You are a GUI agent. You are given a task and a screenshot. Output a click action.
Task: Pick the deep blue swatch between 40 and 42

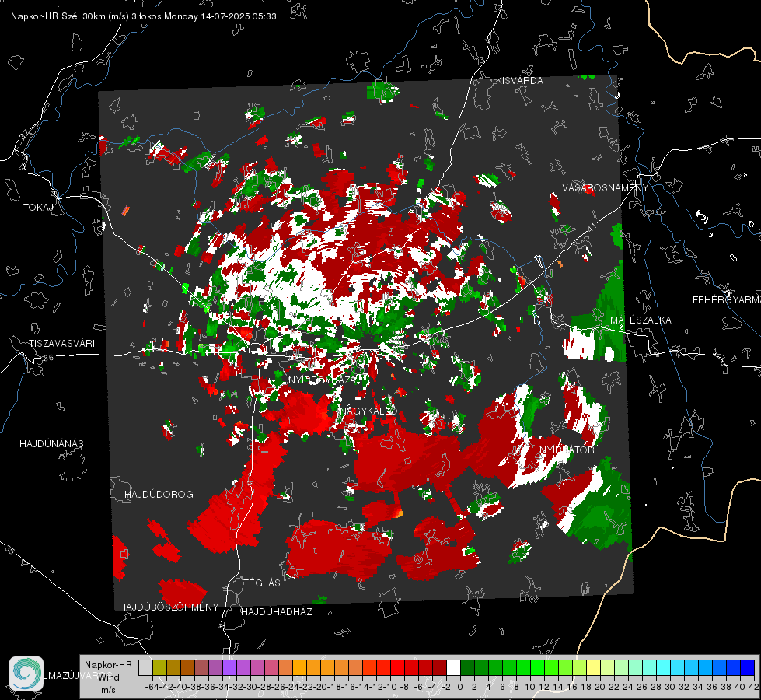coord(748,668)
